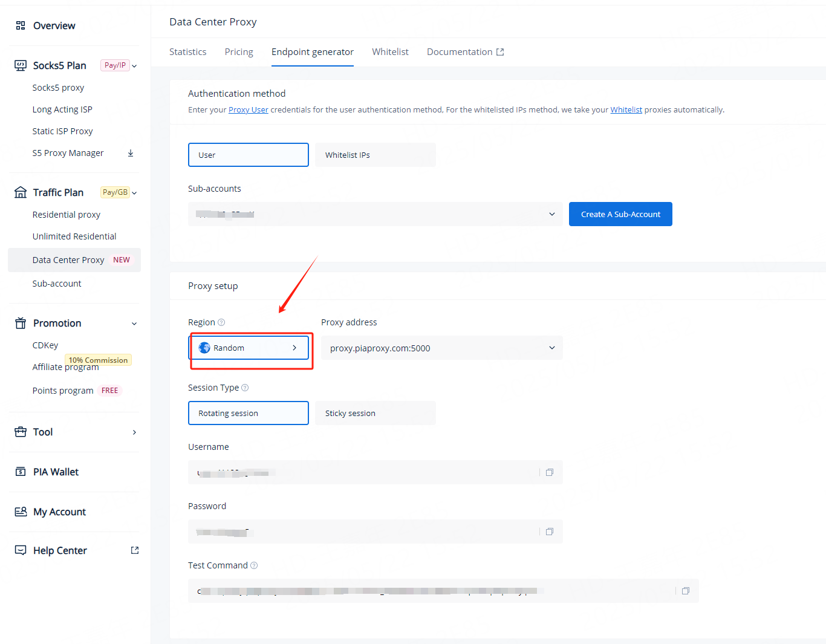Expand the Sub-accounts dropdown
The height and width of the screenshot is (644, 826).
pyautogui.click(x=375, y=214)
